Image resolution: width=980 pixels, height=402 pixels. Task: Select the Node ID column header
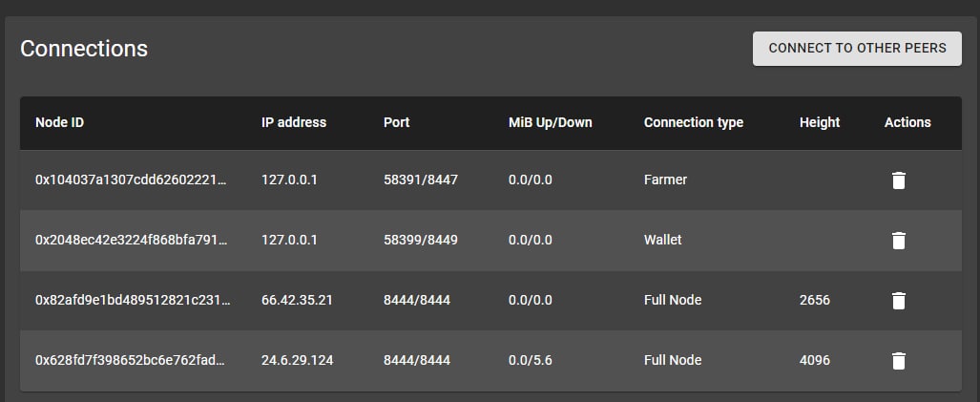[59, 122]
